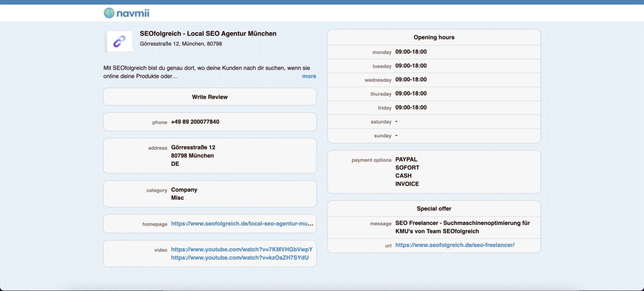
Task: Click the navmii globe logo icon
Action: pyautogui.click(x=109, y=13)
